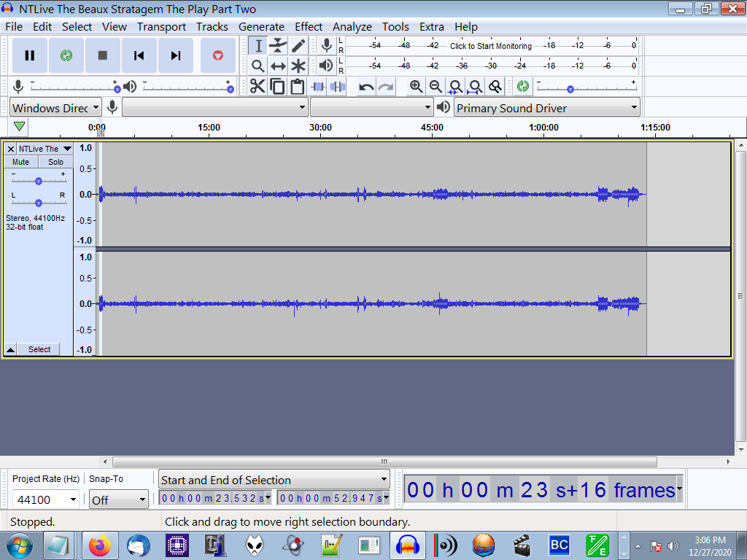
Task: Select the Draw tool
Action: pyautogui.click(x=298, y=45)
